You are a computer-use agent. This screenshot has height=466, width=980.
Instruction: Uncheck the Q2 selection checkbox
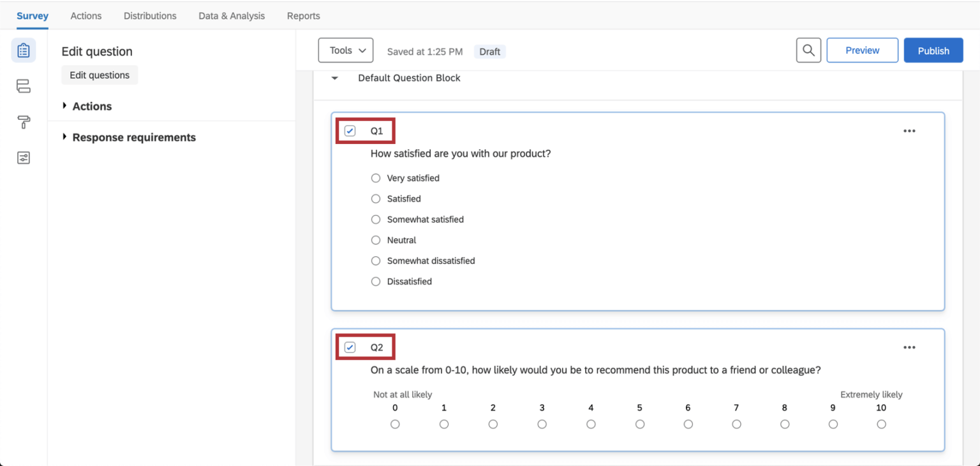point(350,346)
